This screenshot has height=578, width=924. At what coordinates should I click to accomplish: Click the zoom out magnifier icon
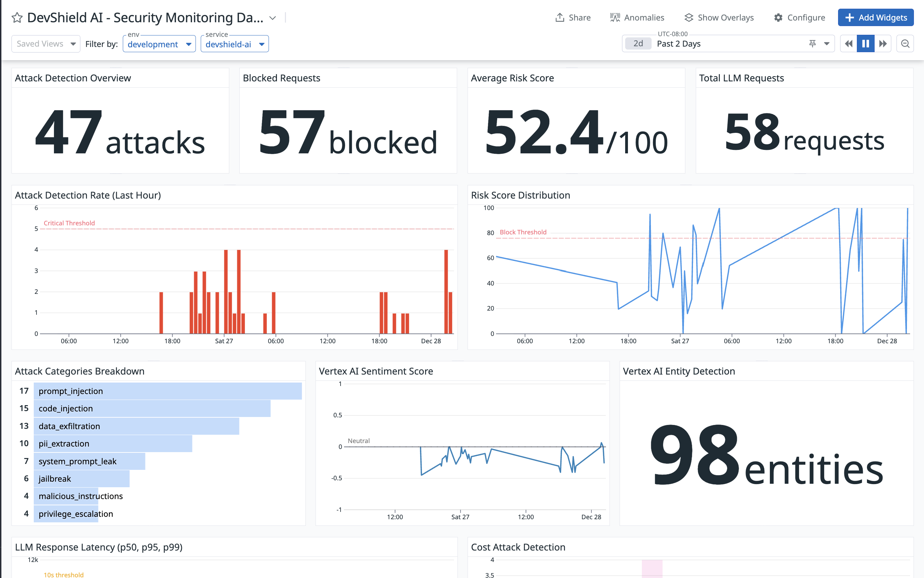click(x=905, y=43)
